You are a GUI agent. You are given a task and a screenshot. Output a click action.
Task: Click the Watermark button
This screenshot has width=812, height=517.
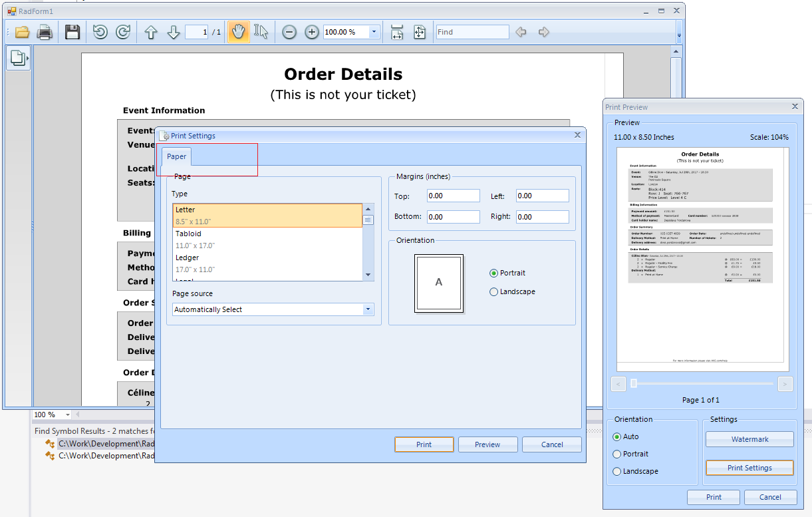pyautogui.click(x=749, y=439)
